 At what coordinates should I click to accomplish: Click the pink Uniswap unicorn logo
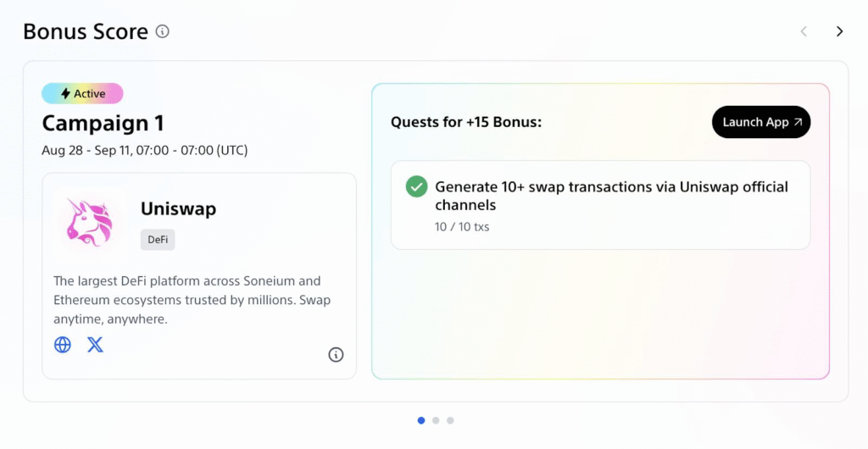[89, 222]
